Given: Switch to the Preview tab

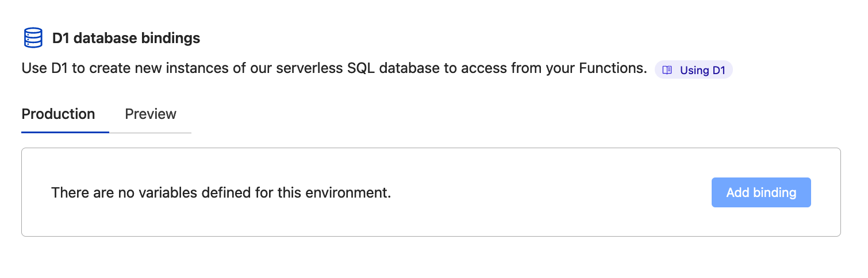Looking at the screenshot, I should click(x=151, y=114).
